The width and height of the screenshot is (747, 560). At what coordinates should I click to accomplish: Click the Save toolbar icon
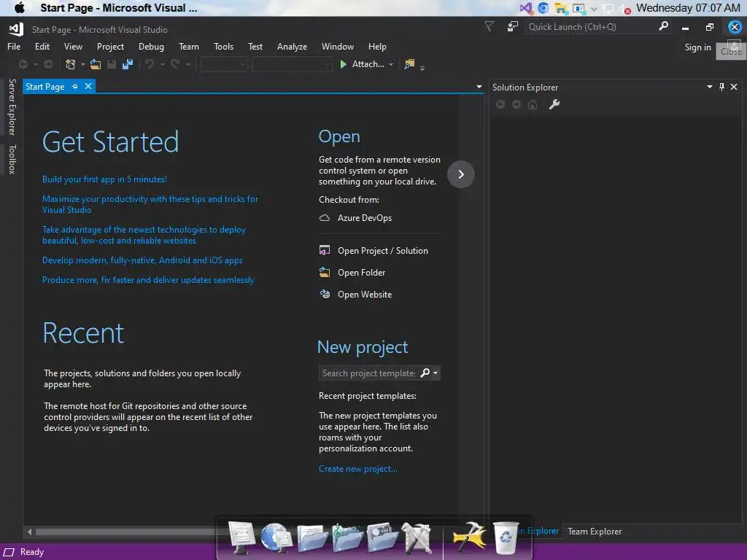(112, 64)
